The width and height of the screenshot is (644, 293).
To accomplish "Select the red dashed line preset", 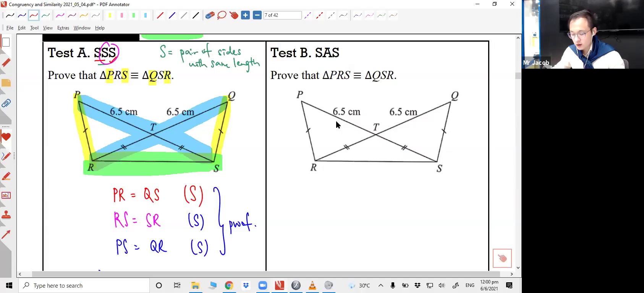I will 319,16.
